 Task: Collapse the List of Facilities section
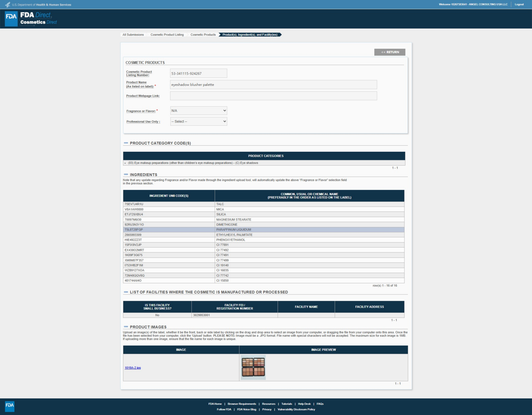(x=126, y=292)
